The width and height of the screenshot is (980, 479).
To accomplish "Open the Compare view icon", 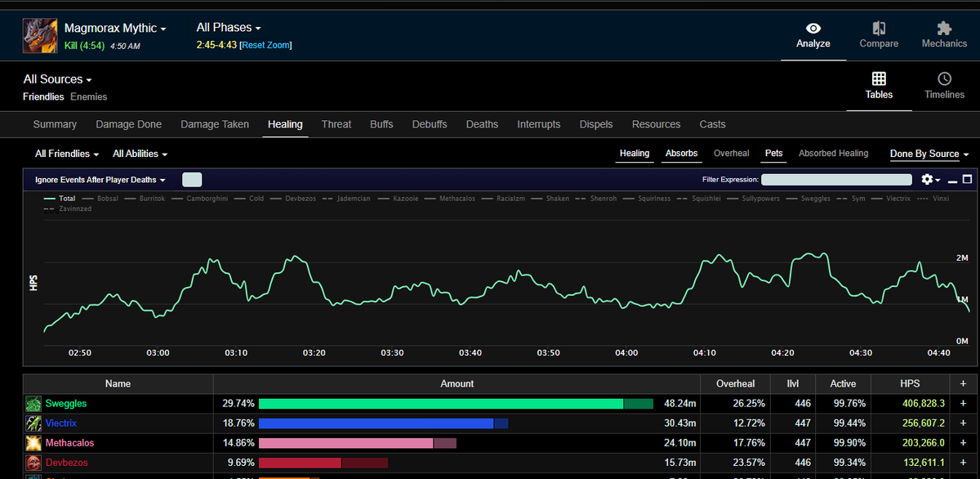I will [879, 29].
